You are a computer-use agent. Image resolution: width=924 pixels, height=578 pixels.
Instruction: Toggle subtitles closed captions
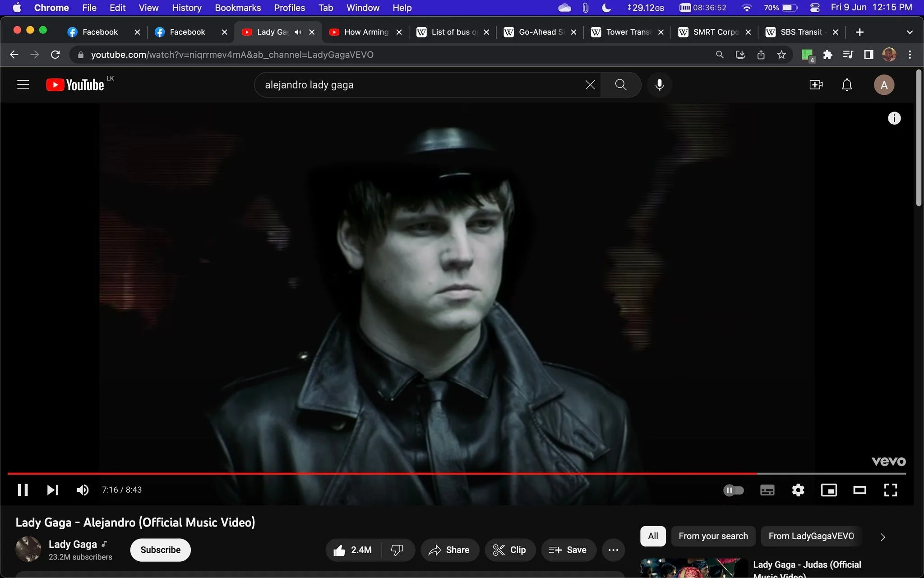[x=767, y=490]
